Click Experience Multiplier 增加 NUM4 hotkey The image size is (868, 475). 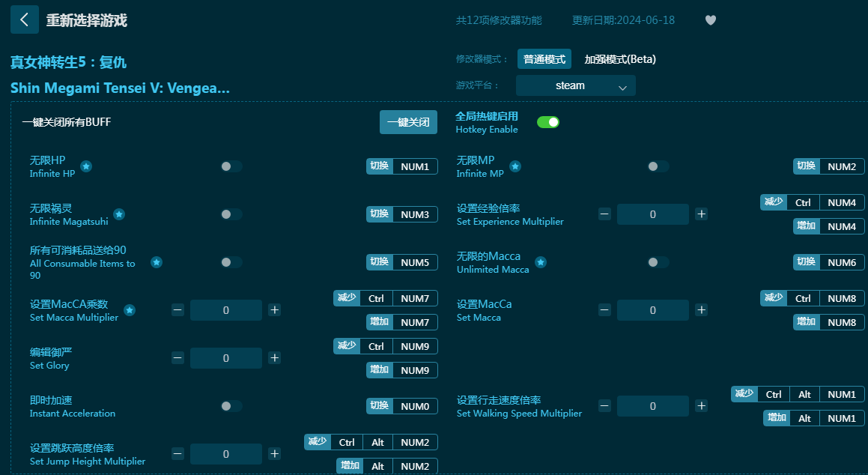pos(829,226)
